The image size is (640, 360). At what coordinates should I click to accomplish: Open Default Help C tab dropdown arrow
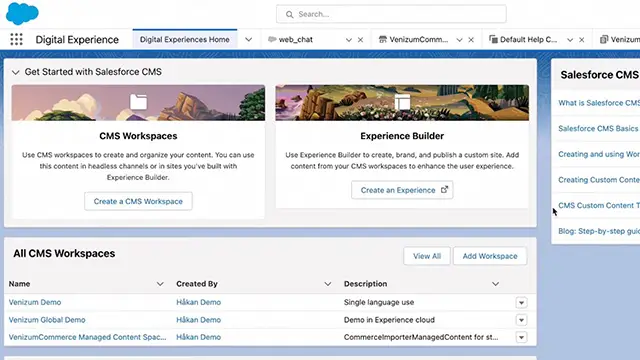coord(570,40)
